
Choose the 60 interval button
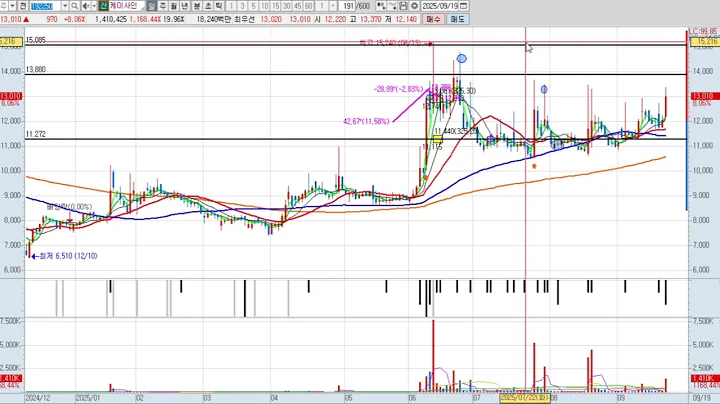(x=309, y=6)
